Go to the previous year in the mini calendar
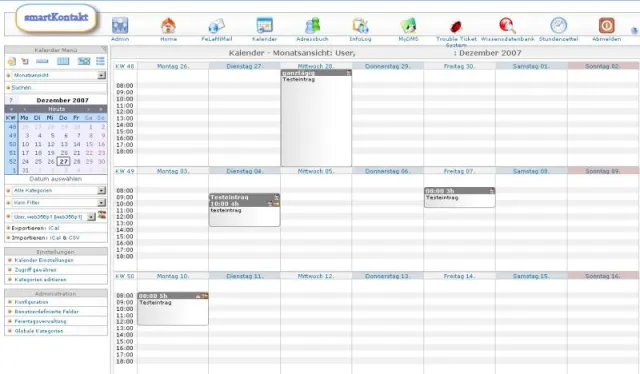 pos(11,109)
